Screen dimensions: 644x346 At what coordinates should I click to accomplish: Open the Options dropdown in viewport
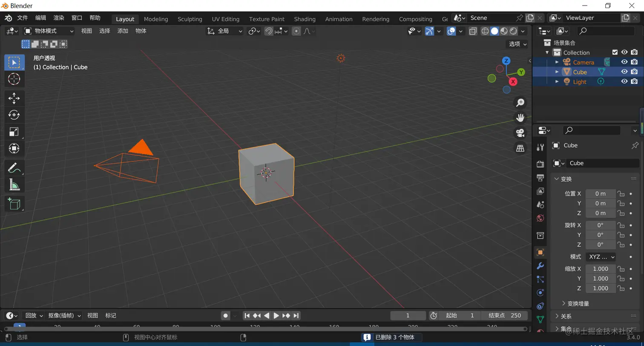point(517,44)
